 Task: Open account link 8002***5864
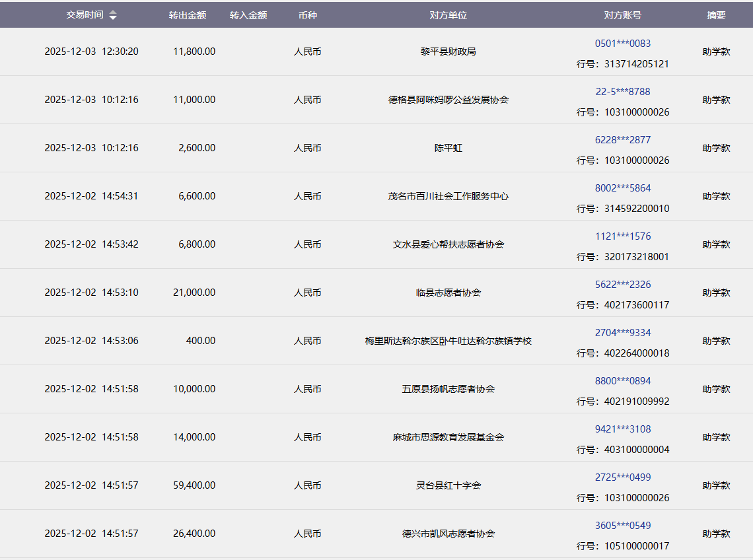(x=622, y=188)
